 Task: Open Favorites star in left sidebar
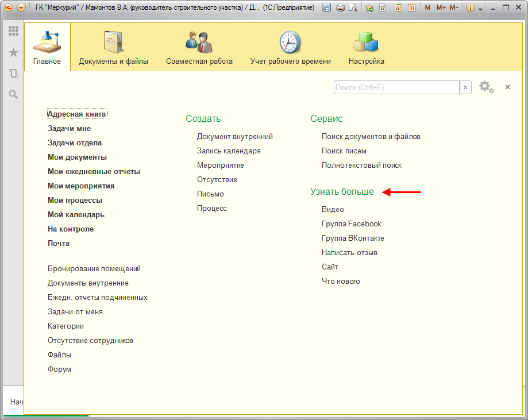click(x=13, y=52)
